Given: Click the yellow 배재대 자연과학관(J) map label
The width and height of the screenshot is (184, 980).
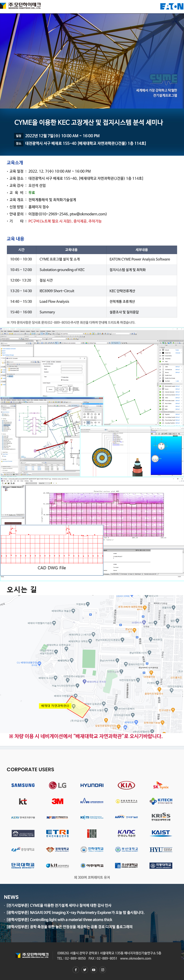Looking at the screenshot, I should [55, 706].
